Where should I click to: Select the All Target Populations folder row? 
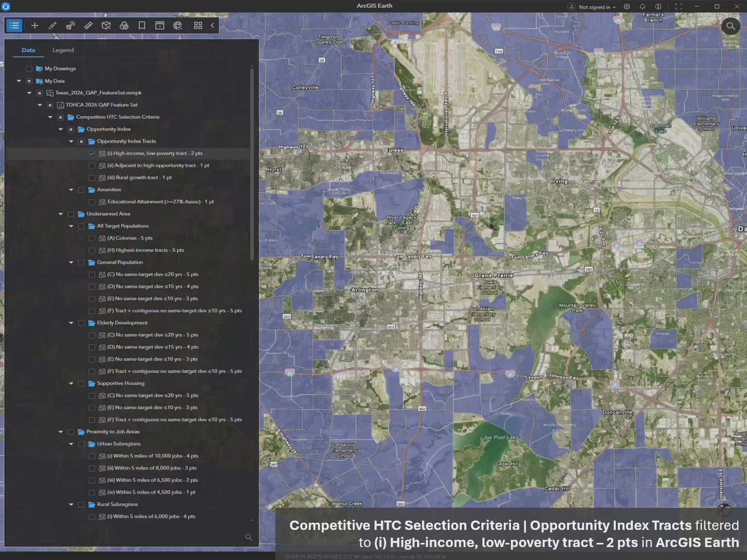[129, 226]
